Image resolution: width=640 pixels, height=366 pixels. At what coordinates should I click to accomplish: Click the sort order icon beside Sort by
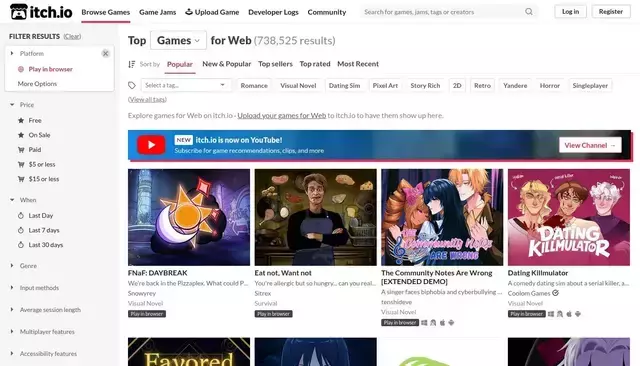coord(131,64)
